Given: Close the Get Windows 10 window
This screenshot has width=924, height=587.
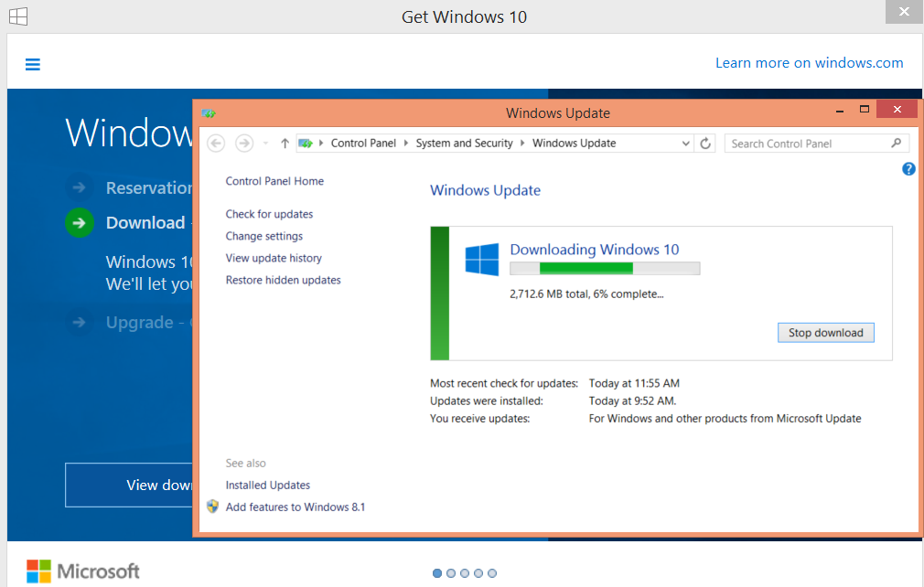Looking at the screenshot, I should tap(904, 12).
